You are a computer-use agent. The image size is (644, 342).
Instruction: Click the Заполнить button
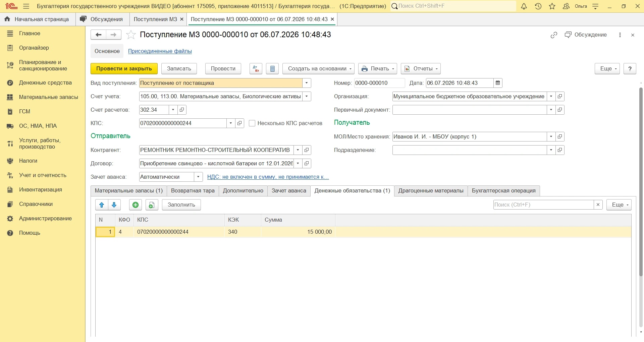[x=181, y=205]
